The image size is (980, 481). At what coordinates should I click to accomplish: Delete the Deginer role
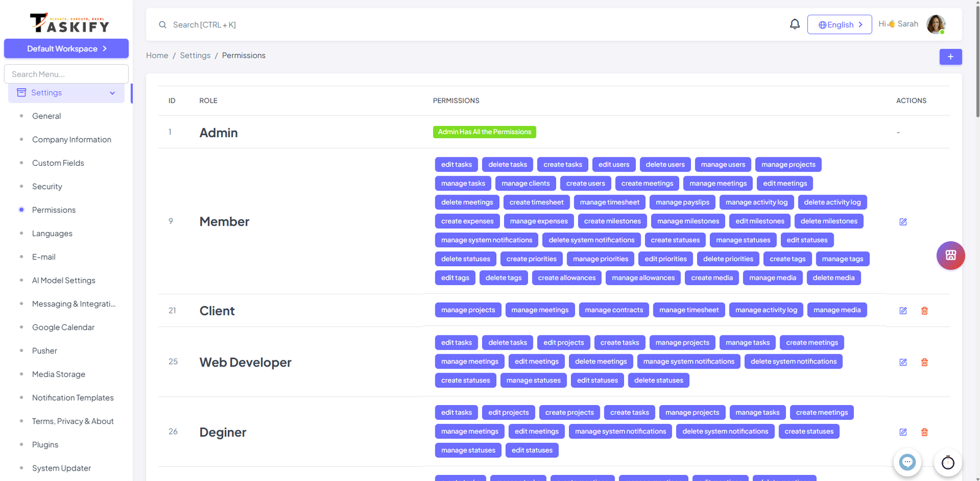tap(924, 432)
